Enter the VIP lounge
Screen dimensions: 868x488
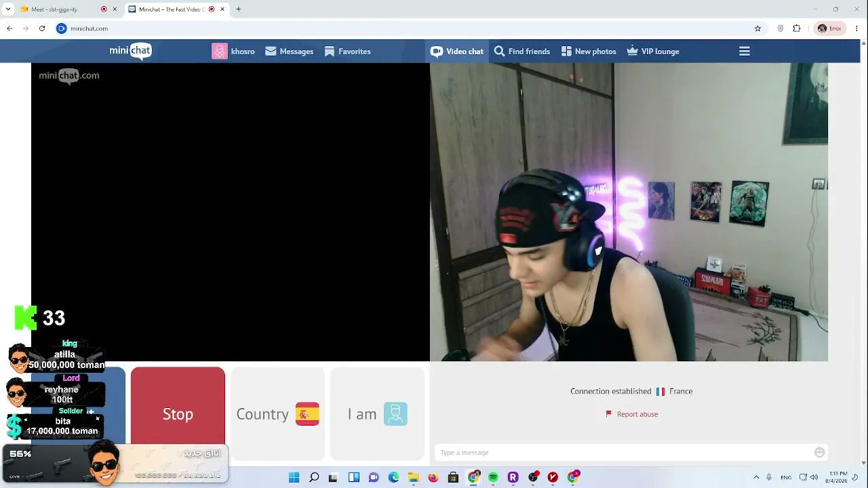[x=652, y=52]
